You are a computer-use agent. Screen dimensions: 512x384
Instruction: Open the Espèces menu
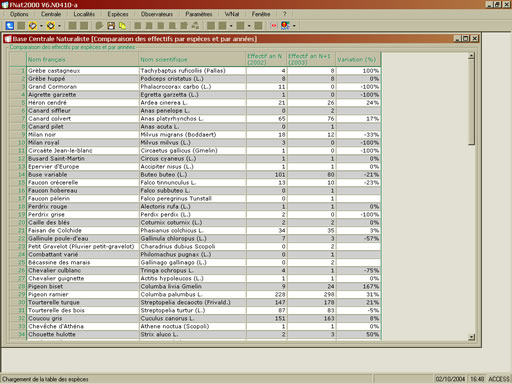coord(118,14)
